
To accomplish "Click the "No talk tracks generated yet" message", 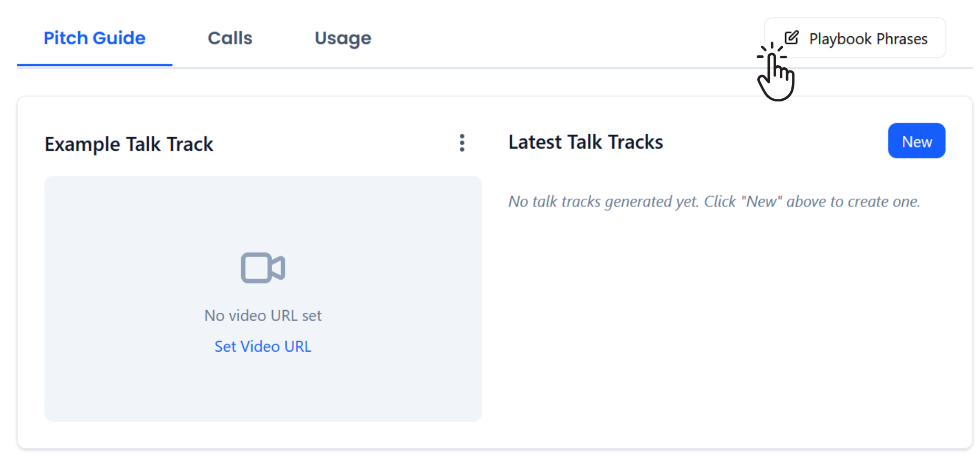I will 714,202.
